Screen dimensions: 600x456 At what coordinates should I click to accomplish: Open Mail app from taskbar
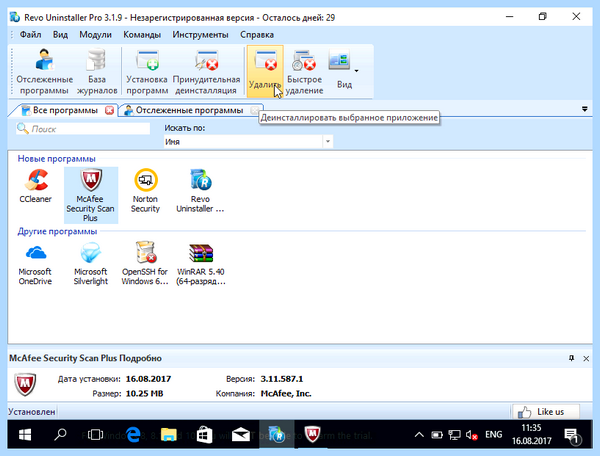point(241,435)
